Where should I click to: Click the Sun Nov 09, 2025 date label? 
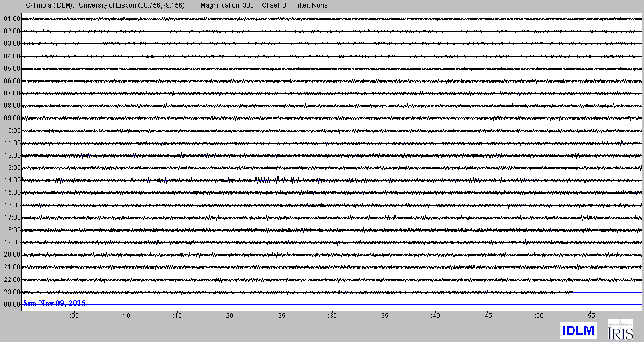[54, 303]
